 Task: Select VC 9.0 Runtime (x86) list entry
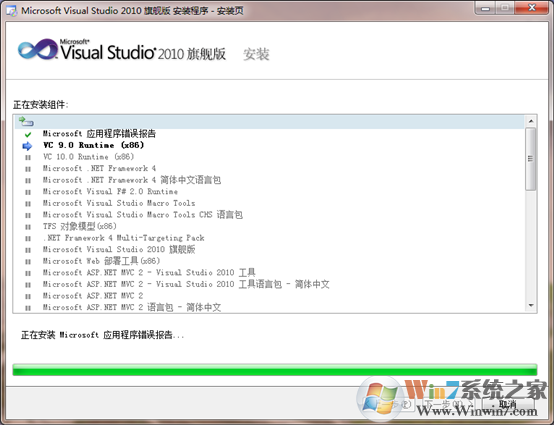pos(93,145)
